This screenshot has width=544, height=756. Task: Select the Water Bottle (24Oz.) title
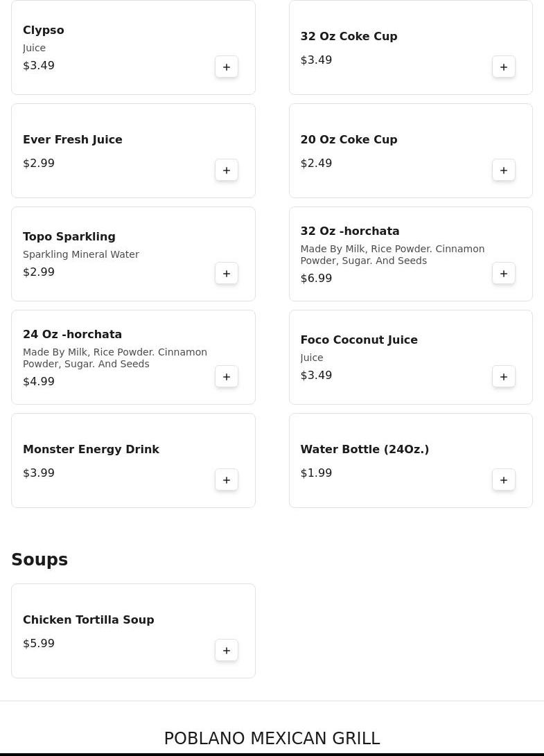point(364,449)
